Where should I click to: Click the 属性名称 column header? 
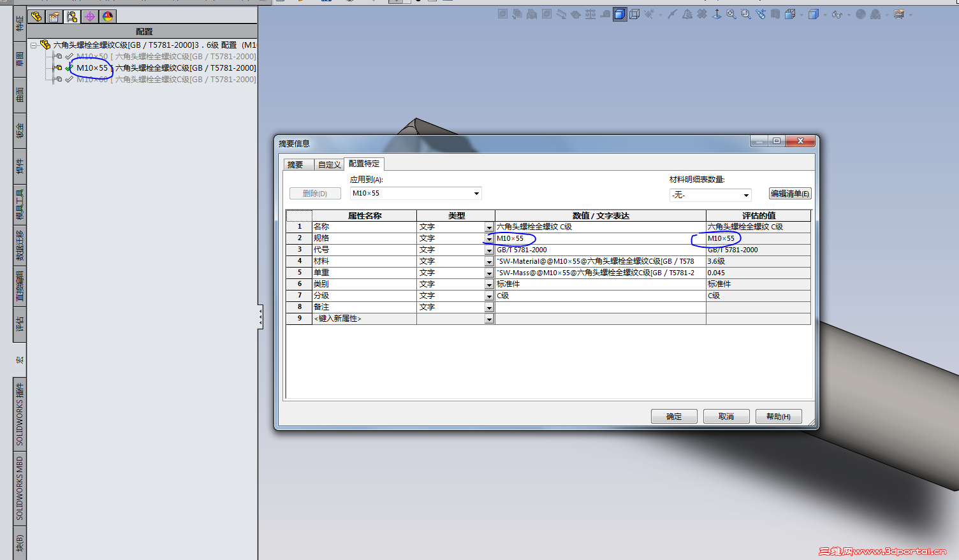[364, 215]
